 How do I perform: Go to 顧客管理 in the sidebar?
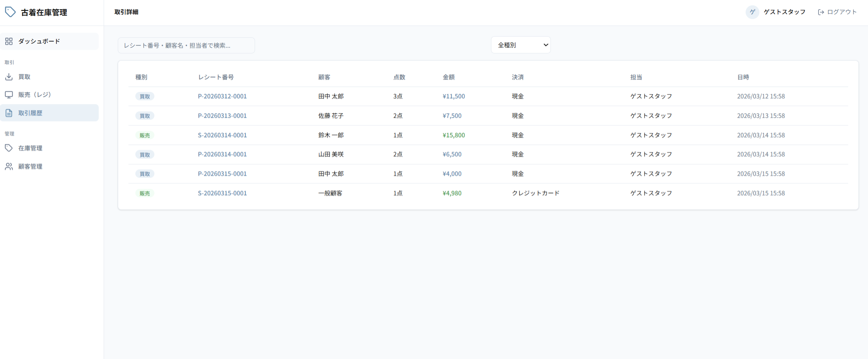click(30, 167)
